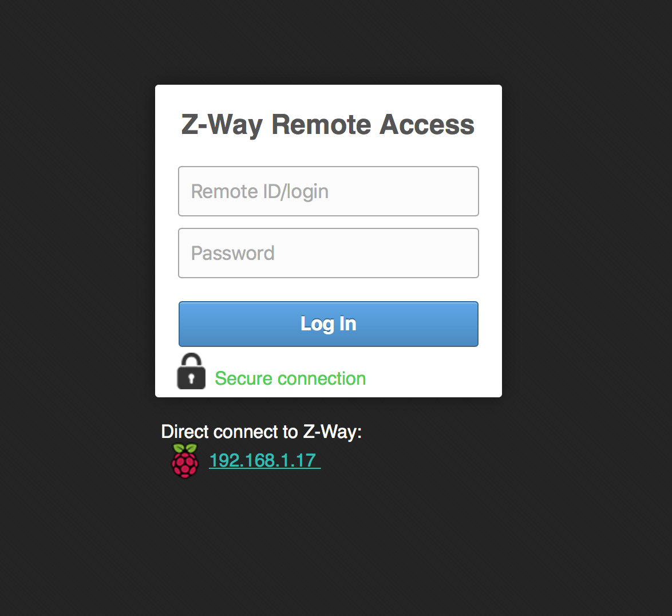Click the Raspberry Pi direct connect icon

(185, 461)
